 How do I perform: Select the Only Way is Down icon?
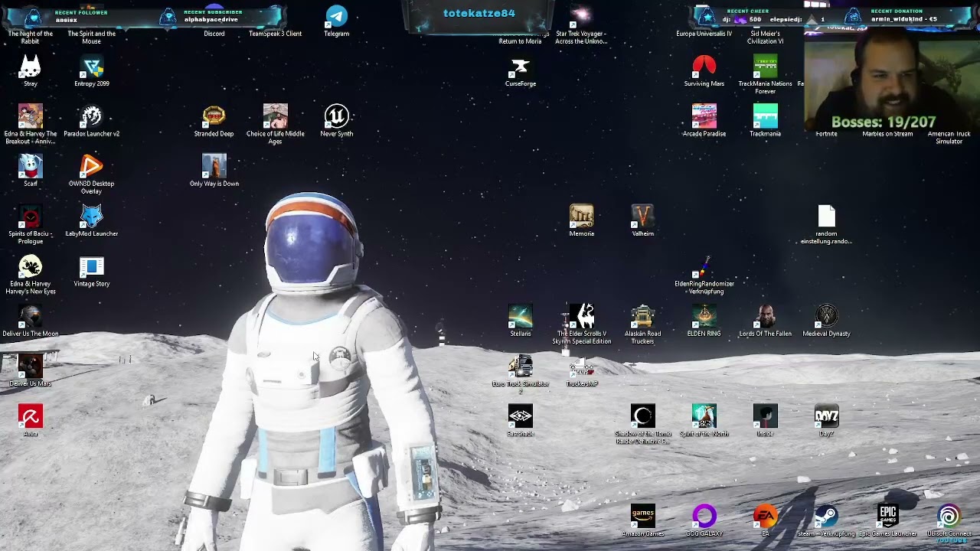pyautogui.click(x=214, y=166)
